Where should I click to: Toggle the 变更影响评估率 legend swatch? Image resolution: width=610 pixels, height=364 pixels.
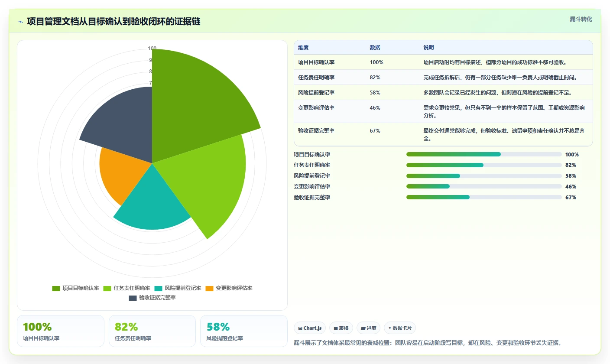[209, 288]
